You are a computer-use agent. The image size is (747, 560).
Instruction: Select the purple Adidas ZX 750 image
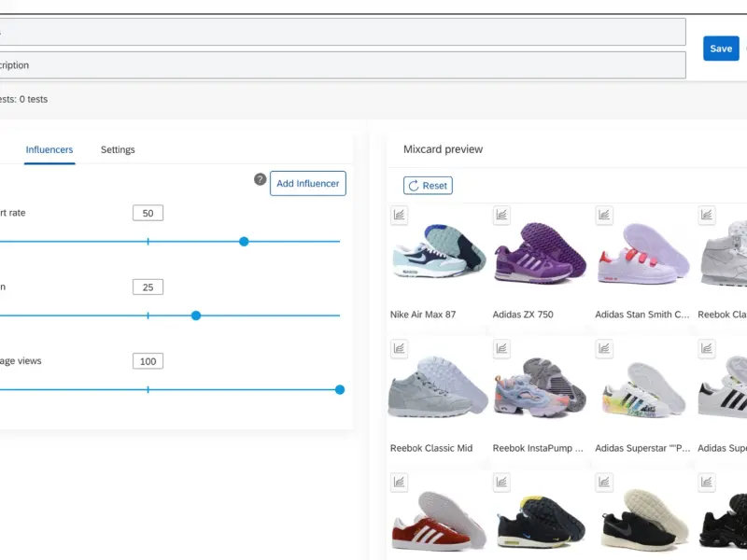coord(541,253)
